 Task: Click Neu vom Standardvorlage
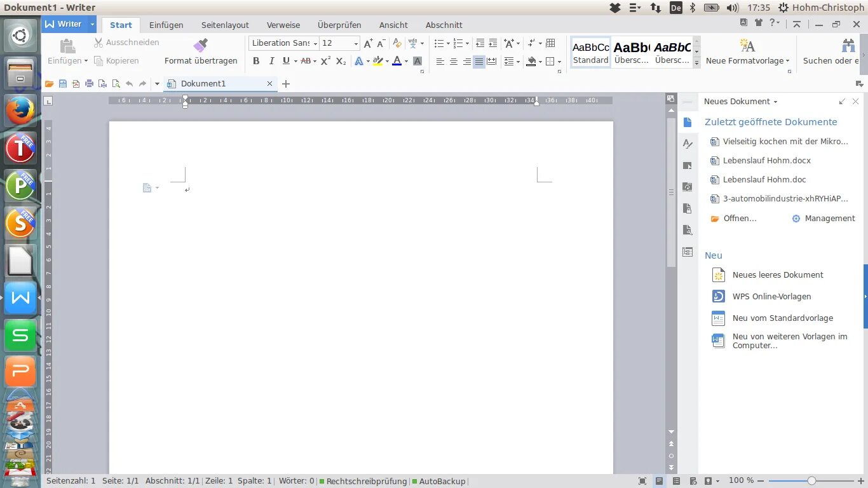(773, 318)
